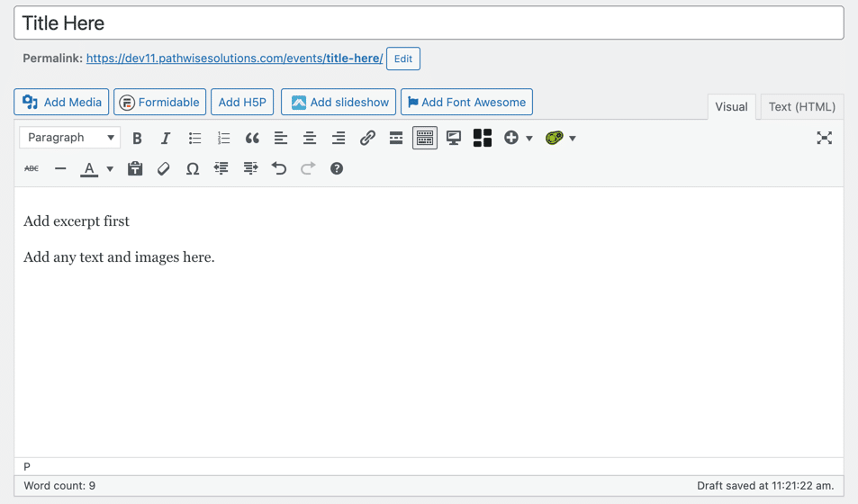Insert a bulleted list
This screenshot has height=504, width=858.
[x=194, y=139]
